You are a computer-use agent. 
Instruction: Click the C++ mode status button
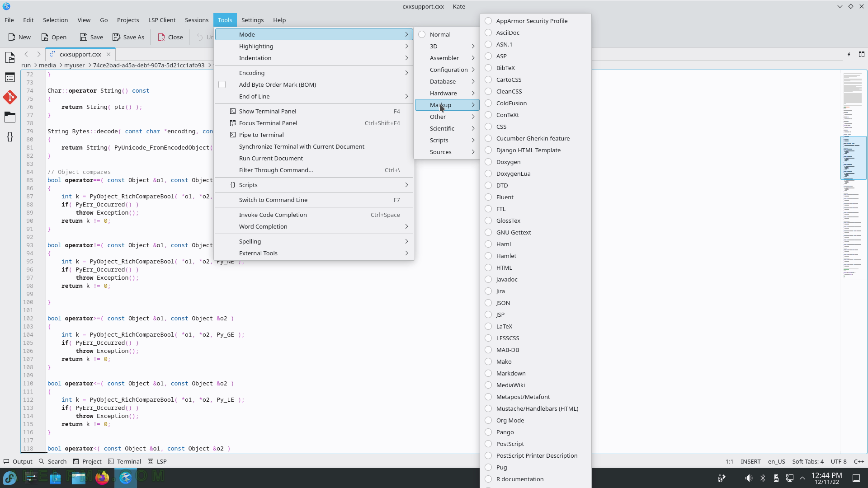859,461
